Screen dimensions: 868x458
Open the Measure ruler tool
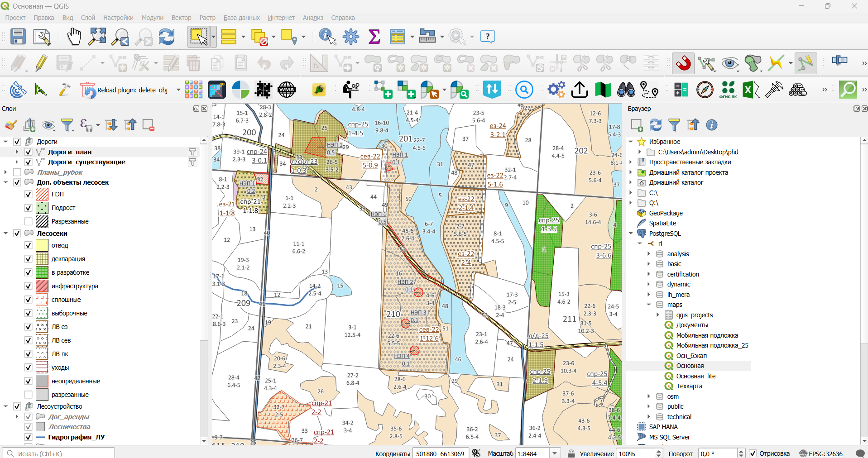pos(427,37)
